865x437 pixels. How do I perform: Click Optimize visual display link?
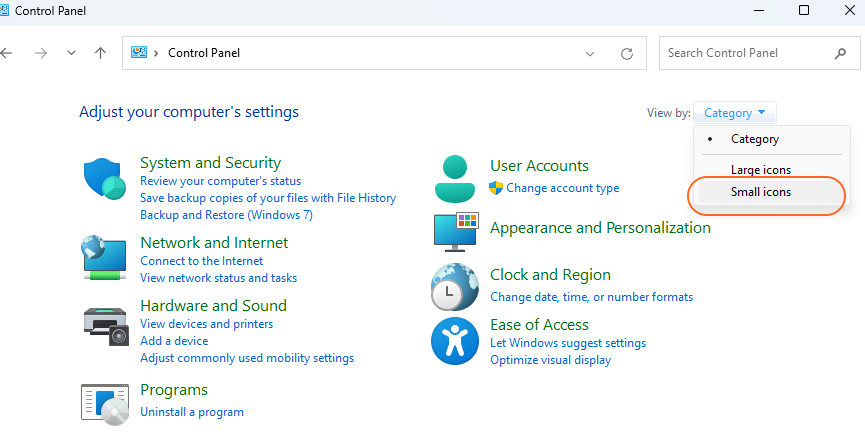pyautogui.click(x=550, y=360)
